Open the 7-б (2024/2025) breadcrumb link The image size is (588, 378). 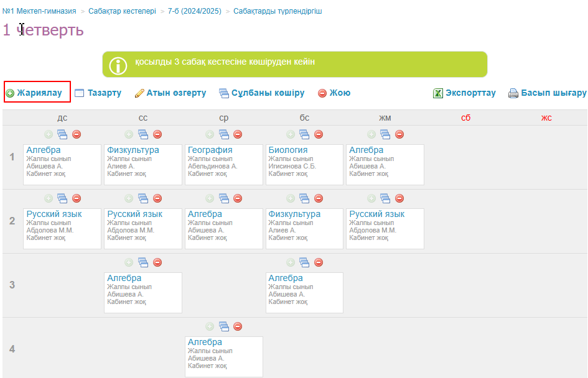pos(195,11)
